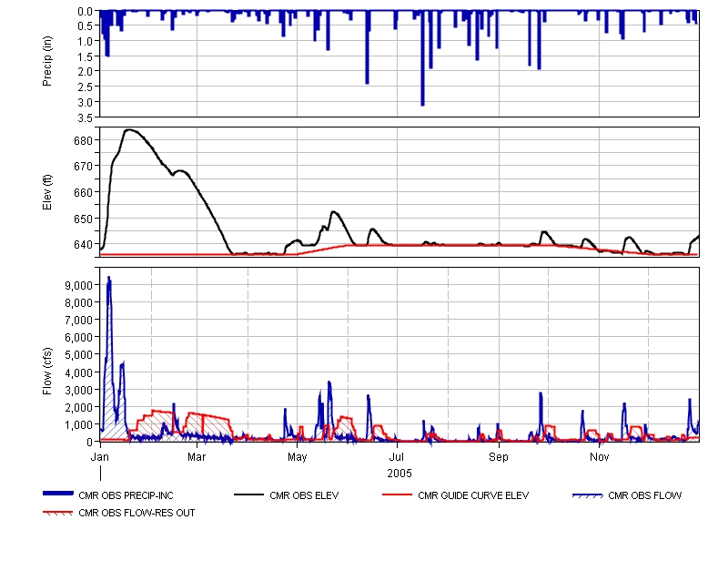Click the 9,000 flow axis tick label
The width and height of the screenshot is (728, 571).
tap(79, 285)
